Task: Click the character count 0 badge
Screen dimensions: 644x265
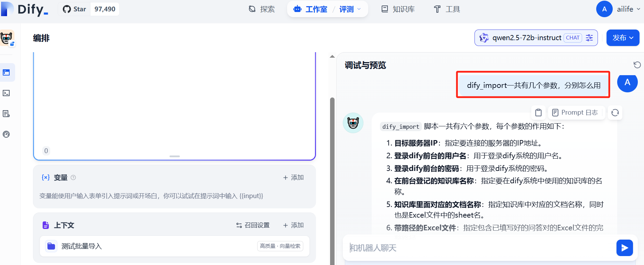Action: pyautogui.click(x=46, y=151)
